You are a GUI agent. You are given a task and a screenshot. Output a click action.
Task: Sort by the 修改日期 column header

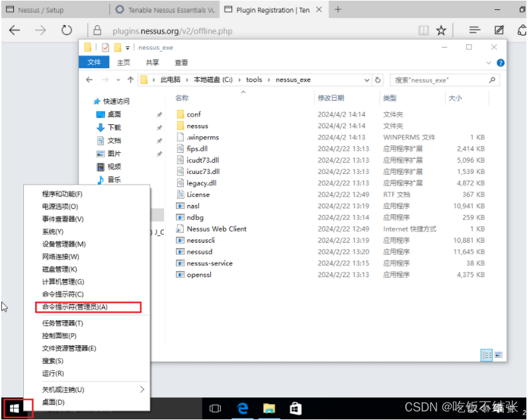331,98
